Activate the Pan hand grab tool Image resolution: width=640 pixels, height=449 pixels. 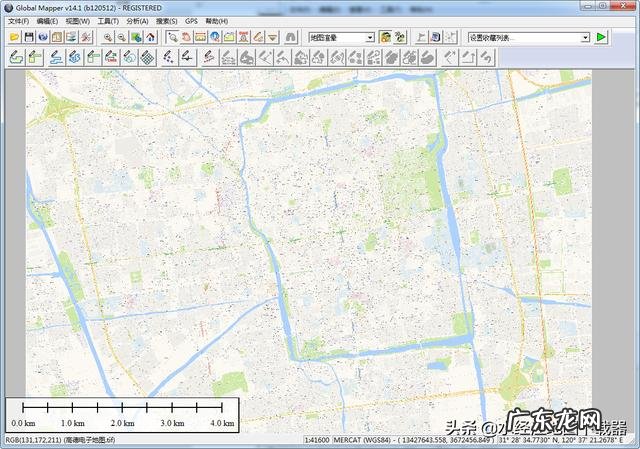(186, 37)
